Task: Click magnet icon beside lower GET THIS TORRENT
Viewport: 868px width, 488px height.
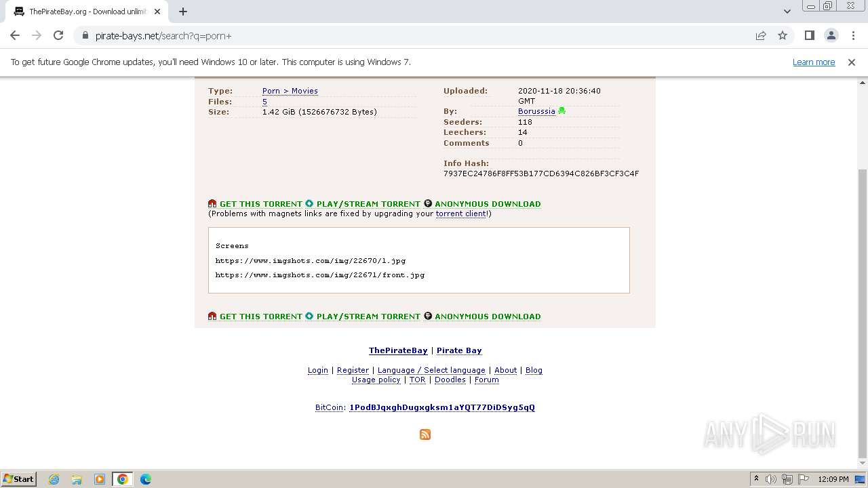Action: (x=212, y=317)
